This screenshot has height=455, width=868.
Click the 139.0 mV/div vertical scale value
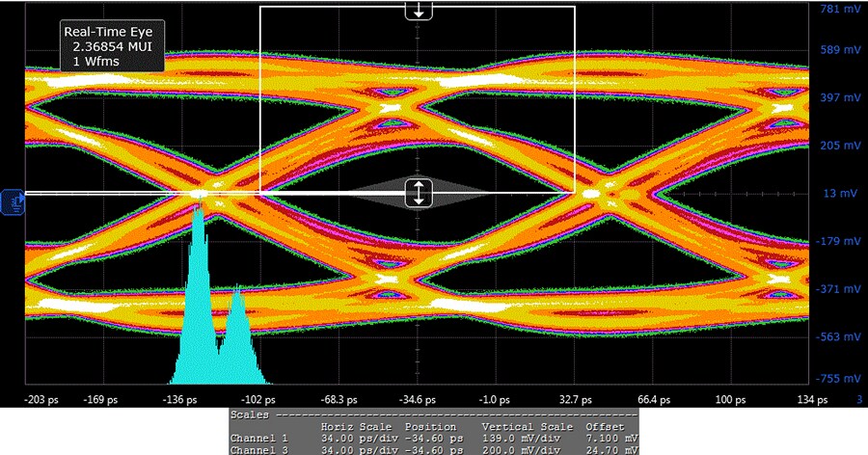tap(521, 438)
